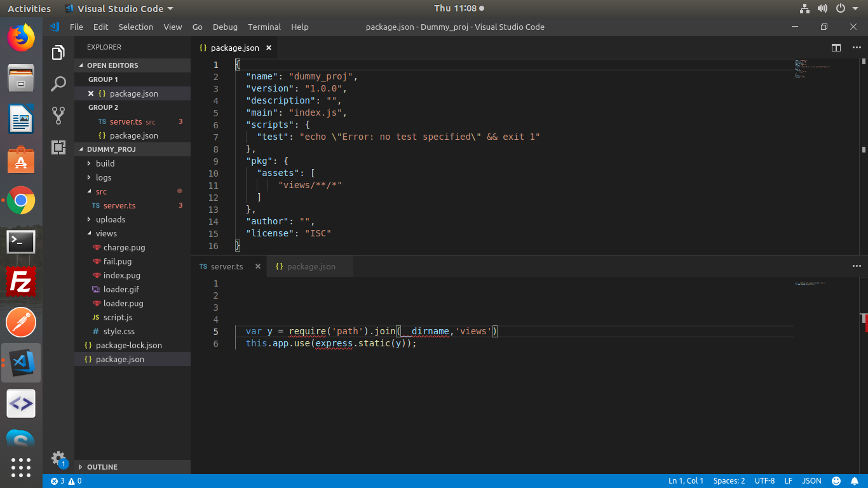The image size is (868, 488).
Task: Click the notifications bell in the status bar
Action: click(x=854, y=481)
